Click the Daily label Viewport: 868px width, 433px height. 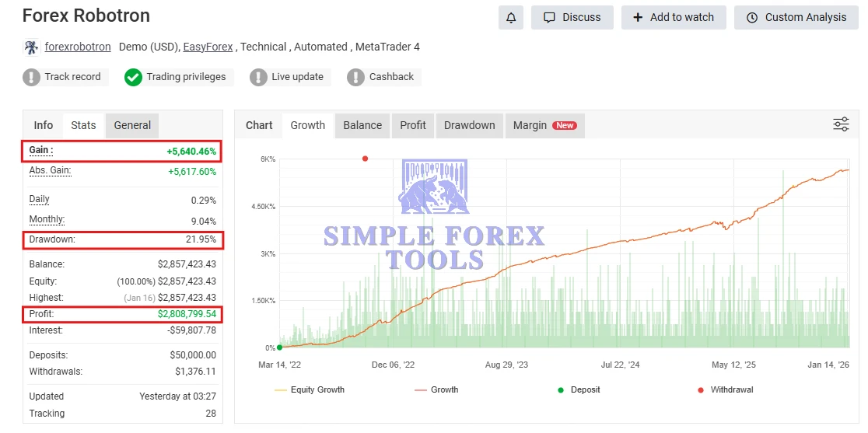40,199
